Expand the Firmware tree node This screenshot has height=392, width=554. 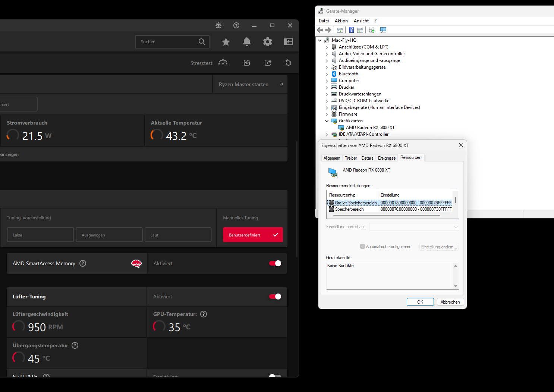click(327, 114)
